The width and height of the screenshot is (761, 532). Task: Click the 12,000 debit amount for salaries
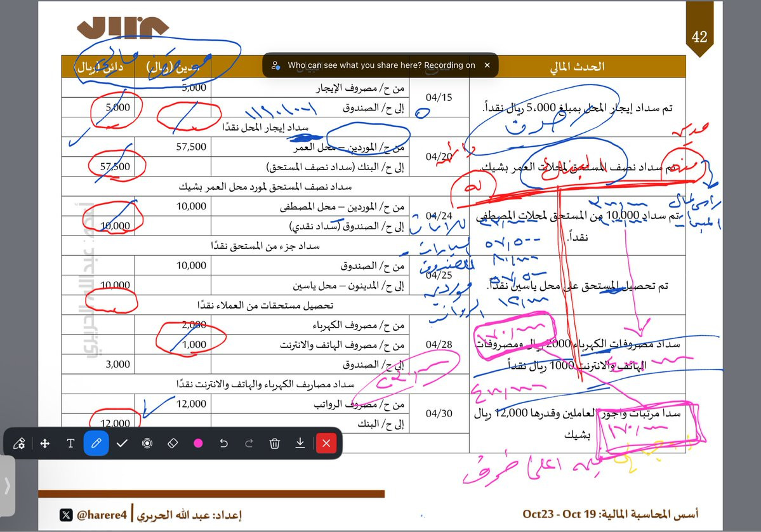coord(173,404)
